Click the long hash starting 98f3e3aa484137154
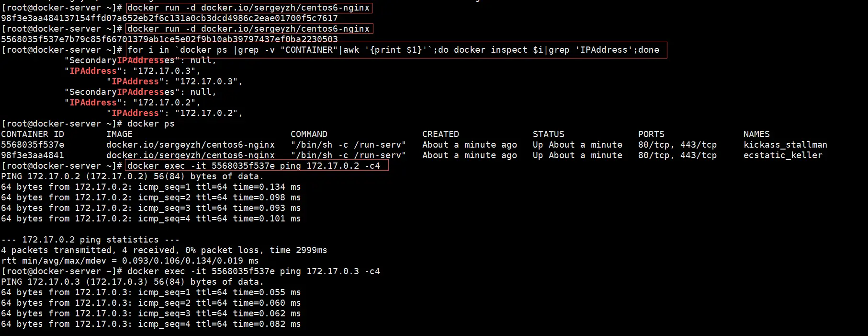Viewport: 868px width, 336px height. point(169,18)
